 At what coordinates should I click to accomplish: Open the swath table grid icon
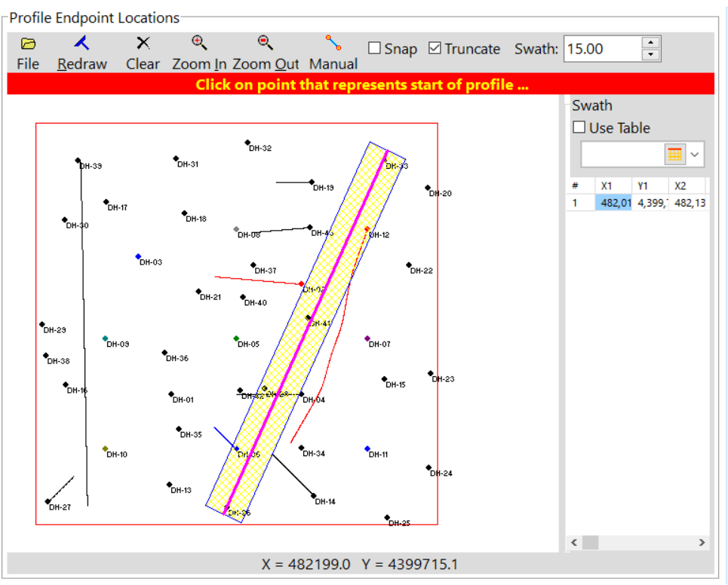674,155
